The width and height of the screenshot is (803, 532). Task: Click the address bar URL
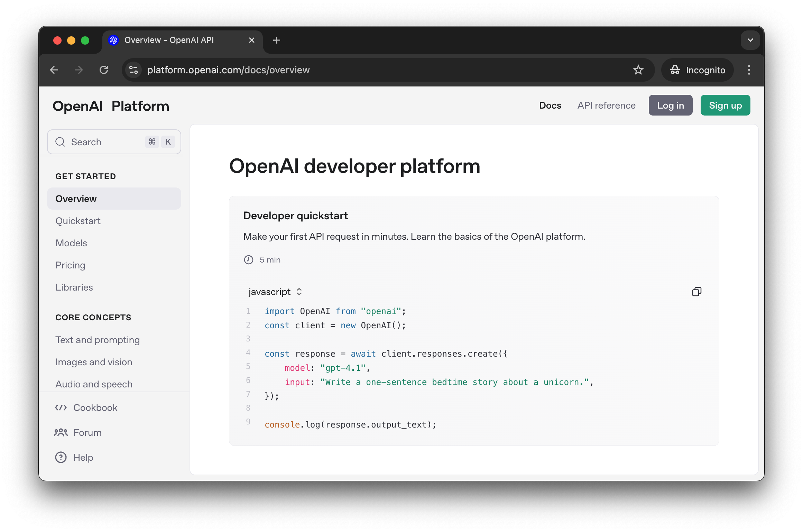point(229,70)
